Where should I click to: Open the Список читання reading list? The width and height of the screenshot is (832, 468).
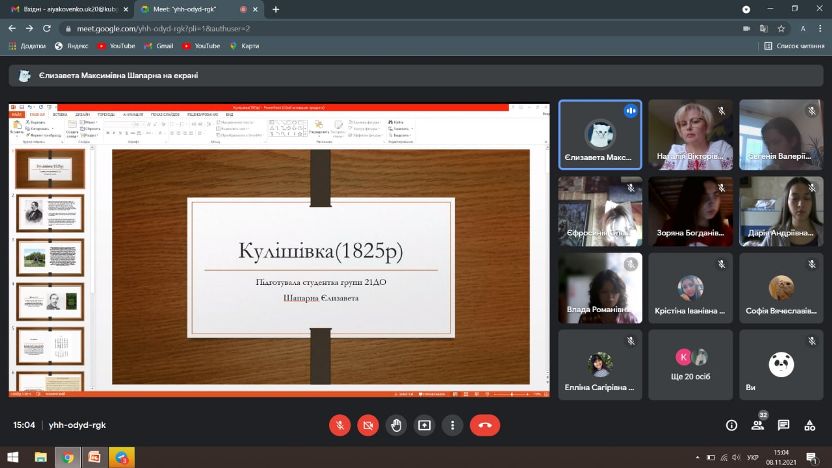click(x=795, y=46)
